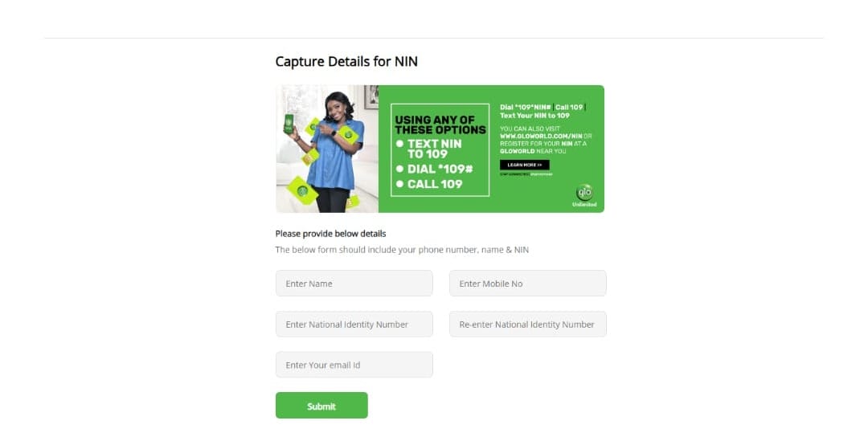
Task: Select the Re-enter National Identity Number field
Action: pyautogui.click(x=527, y=325)
